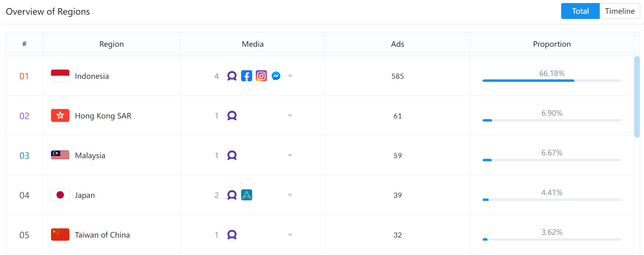The image size is (644, 255).
Task: Click the Audience Network icon in Indonesia row
Action: pyautogui.click(x=232, y=76)
